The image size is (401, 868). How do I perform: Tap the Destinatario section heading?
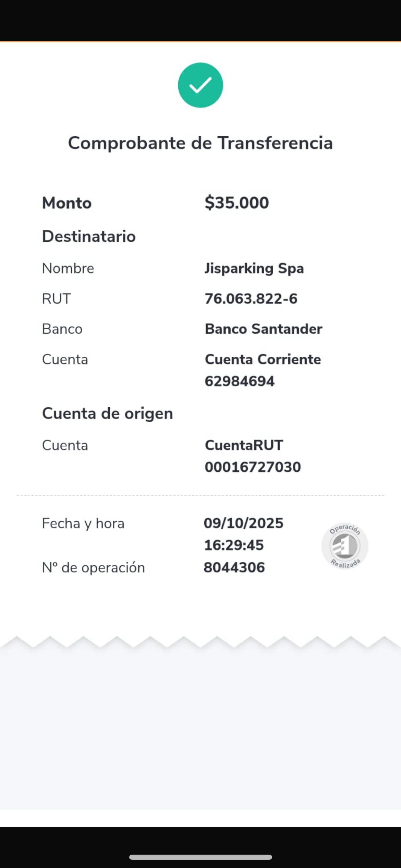pos(89,237)
